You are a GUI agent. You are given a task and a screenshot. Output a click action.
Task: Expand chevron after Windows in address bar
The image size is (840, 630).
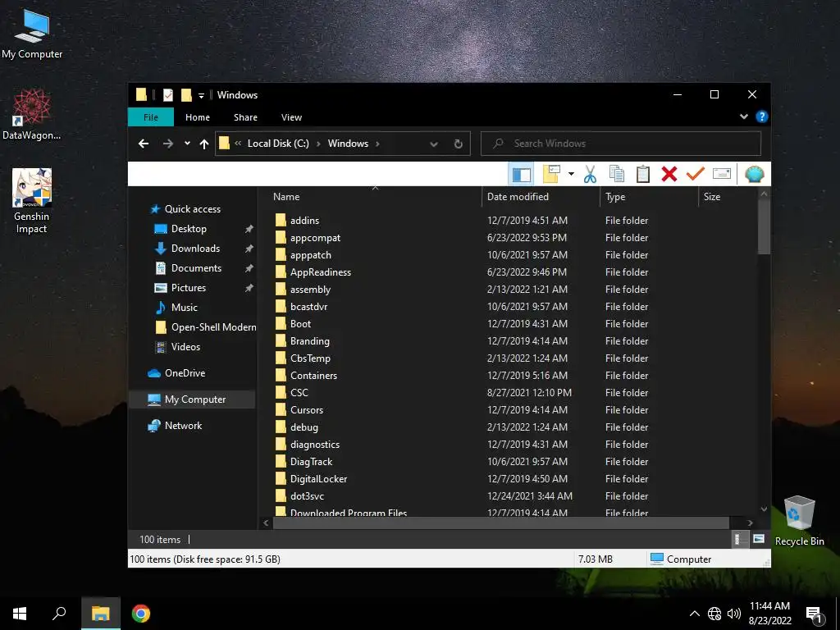pos(377,144)
